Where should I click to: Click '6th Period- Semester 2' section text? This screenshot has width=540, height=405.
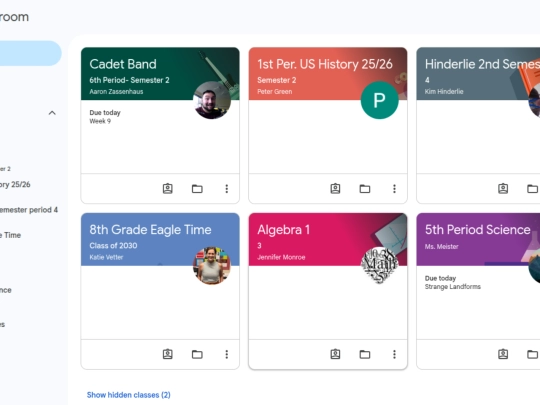click(129, 80)
